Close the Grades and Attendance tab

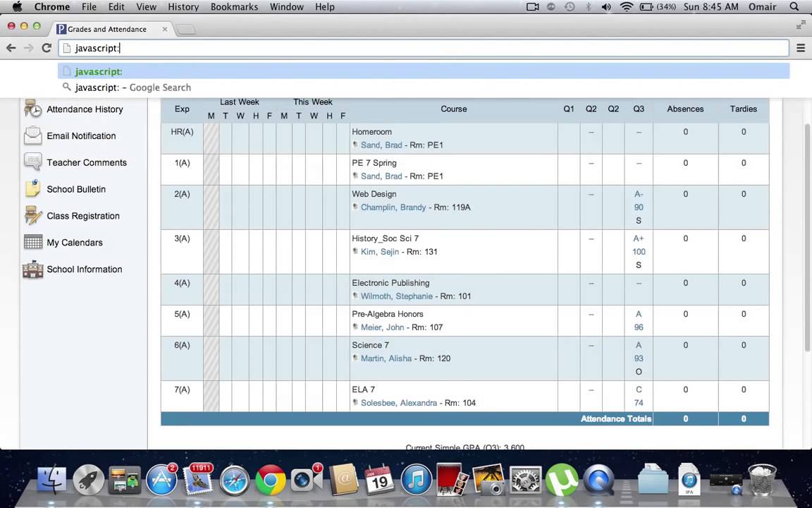(x=165, y=29)
